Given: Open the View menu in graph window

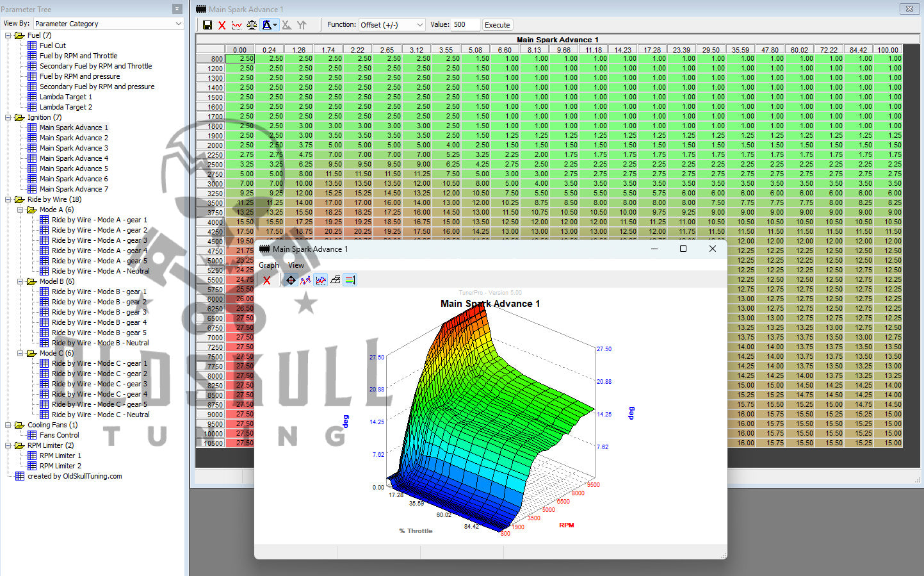Looking at the screenshot, I should click(x=296, y=265).
